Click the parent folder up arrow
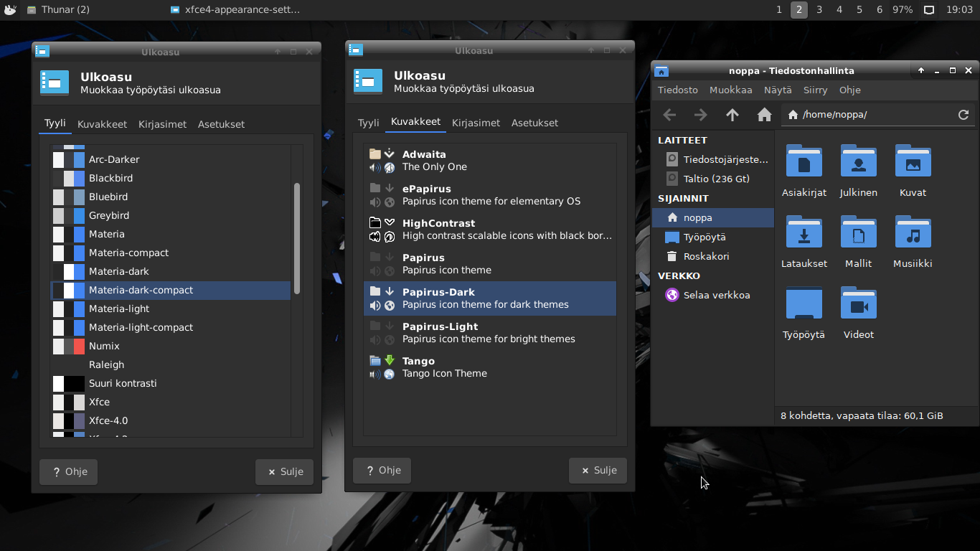Viewport: 980px width, 551px height. [x=732, y=115]
